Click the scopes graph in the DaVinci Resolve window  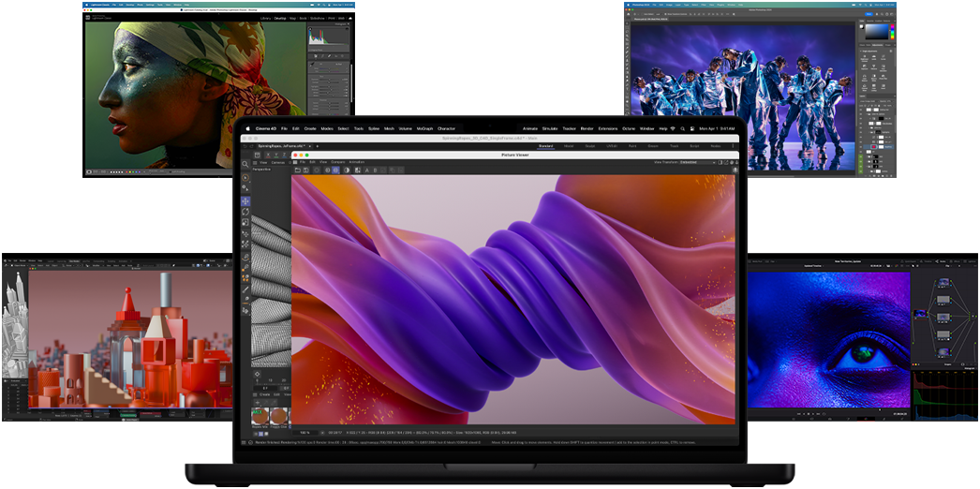(x=945, y=396)
